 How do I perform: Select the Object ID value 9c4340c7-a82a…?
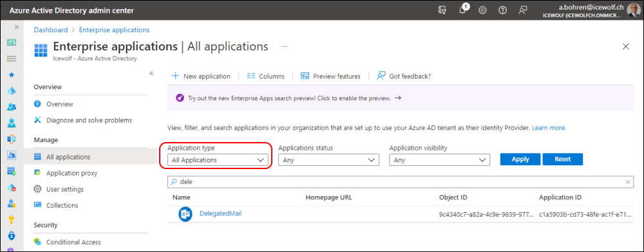click(x=486, y=215)
